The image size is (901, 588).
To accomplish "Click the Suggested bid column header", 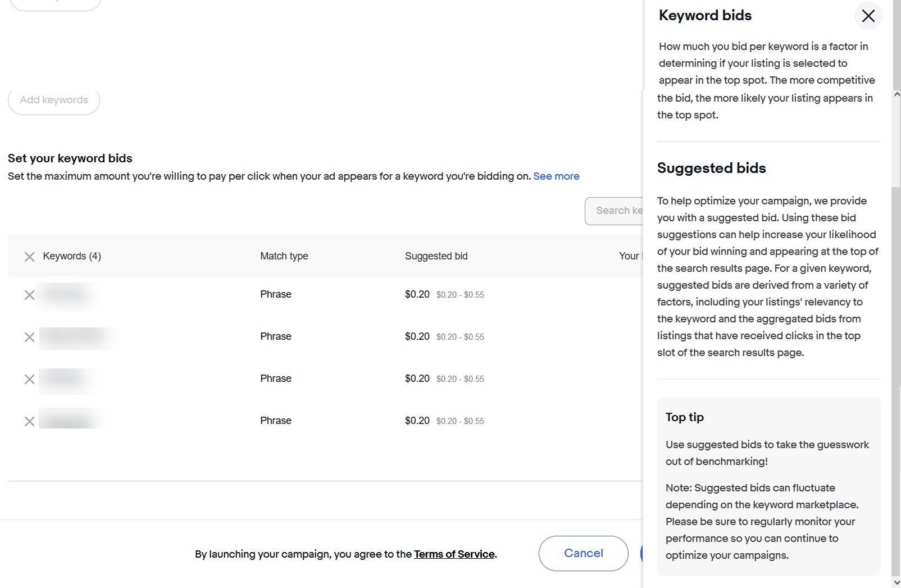I will (436, 256).
